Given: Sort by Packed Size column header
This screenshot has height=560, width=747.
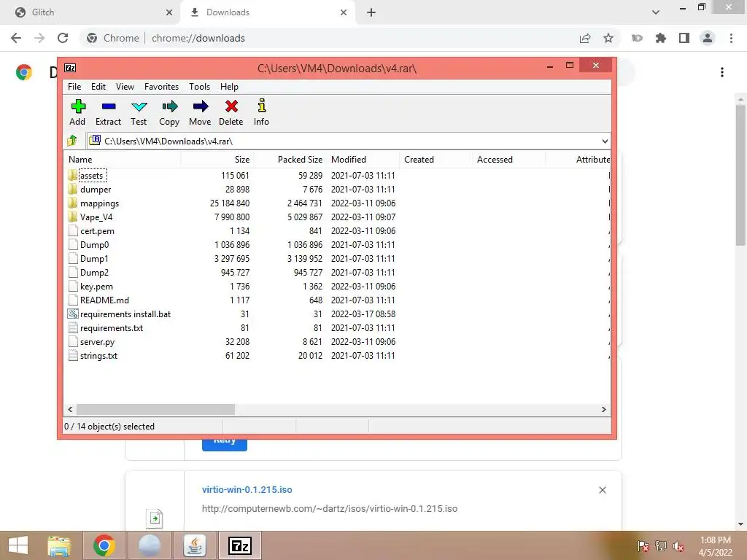Looking at the screenshot, I should (x=290, y=160).
